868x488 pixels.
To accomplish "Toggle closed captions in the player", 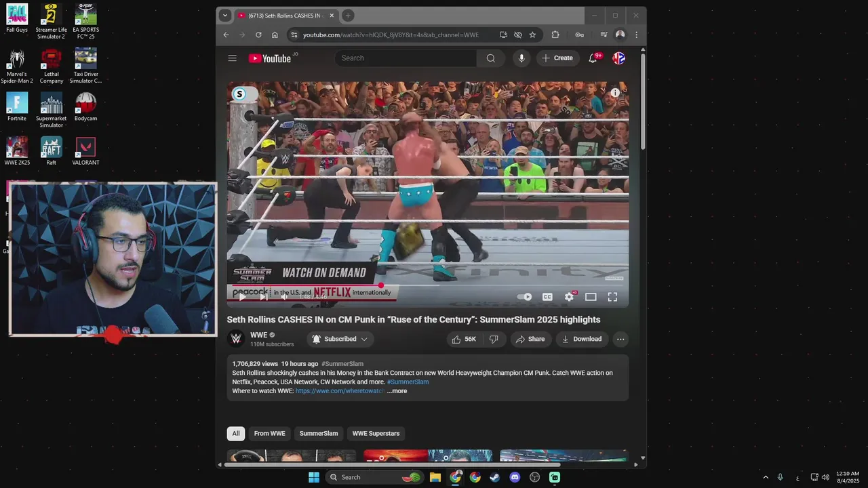I will click(x=547, y=297).
